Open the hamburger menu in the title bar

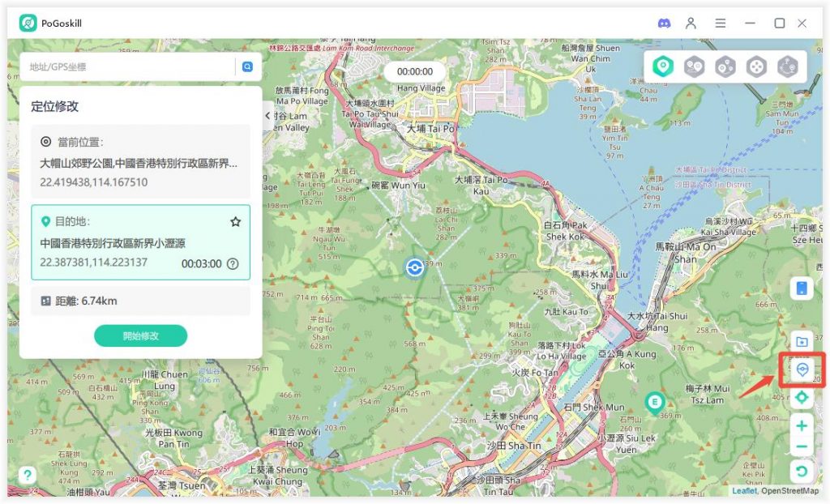720,23
